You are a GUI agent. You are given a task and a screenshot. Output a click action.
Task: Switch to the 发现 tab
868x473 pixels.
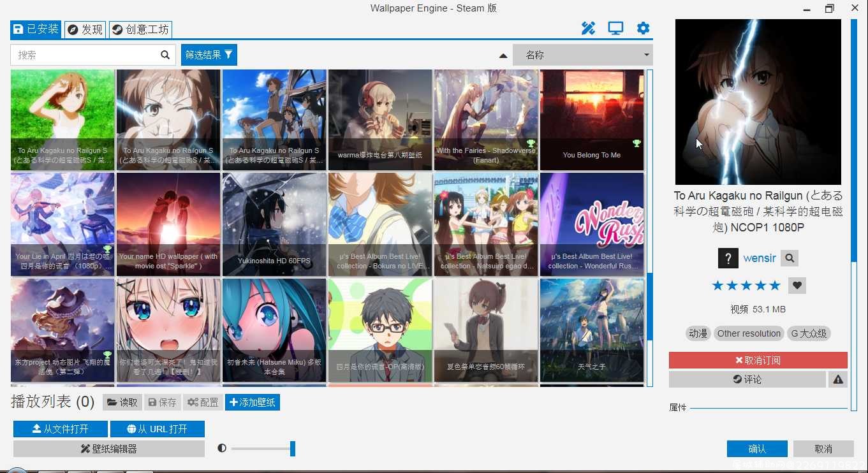85,29
